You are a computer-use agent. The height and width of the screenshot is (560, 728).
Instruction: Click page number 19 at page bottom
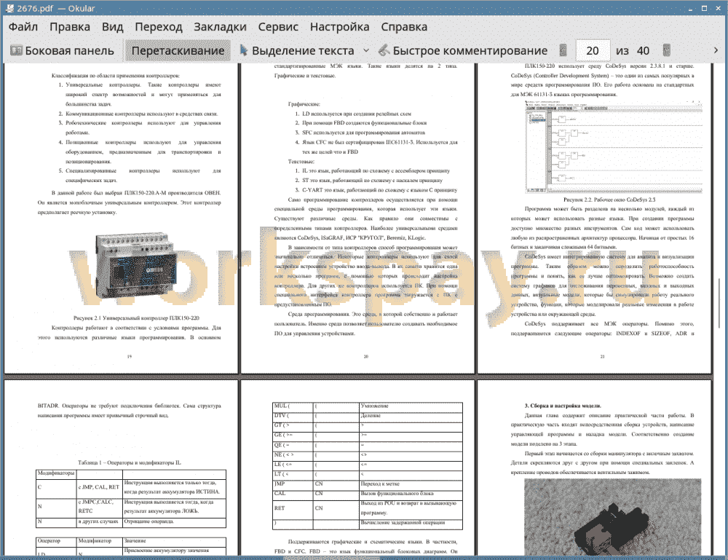click(x=130, y=357)
